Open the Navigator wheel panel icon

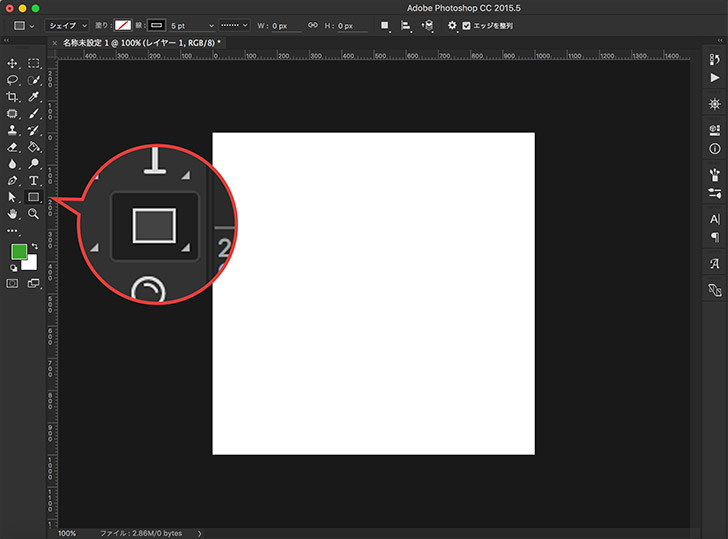coord(715,104)
